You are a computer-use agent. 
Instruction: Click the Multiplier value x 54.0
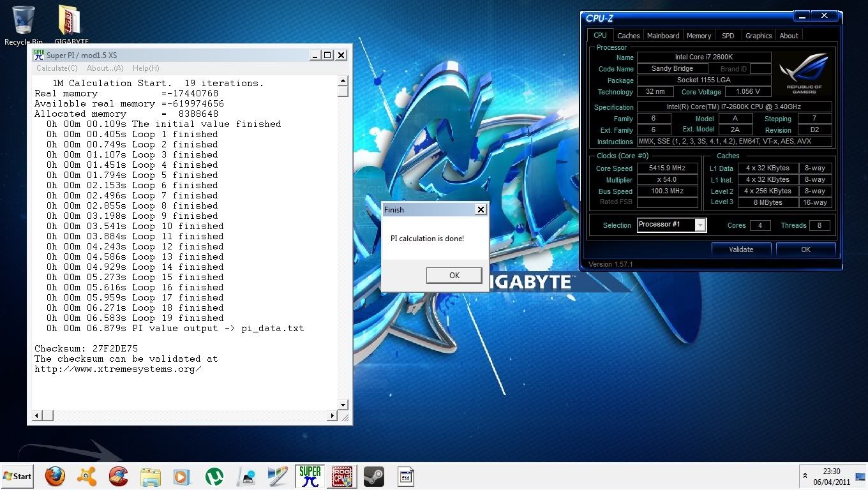[x=667, y=180]
